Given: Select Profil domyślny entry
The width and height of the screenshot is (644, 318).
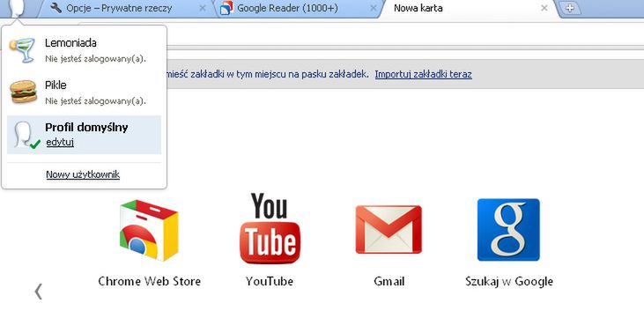Looking at the screenshot, I should click(85, 135).
